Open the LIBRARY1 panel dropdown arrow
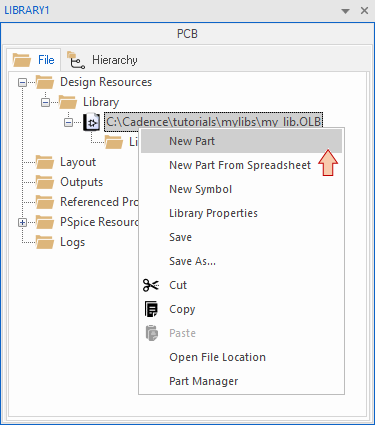 346,11
